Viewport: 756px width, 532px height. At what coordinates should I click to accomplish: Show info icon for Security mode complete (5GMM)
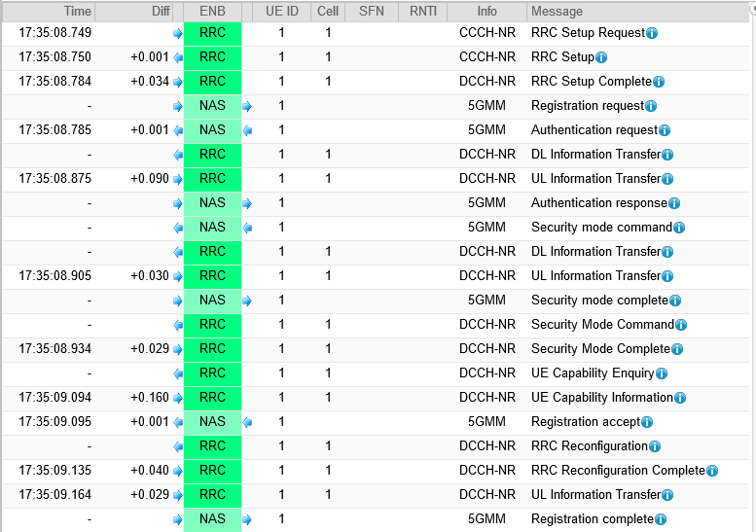coord(675,301)
